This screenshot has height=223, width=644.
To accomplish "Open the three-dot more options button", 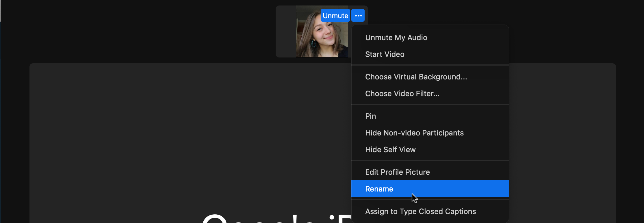I will click(358, 16).
